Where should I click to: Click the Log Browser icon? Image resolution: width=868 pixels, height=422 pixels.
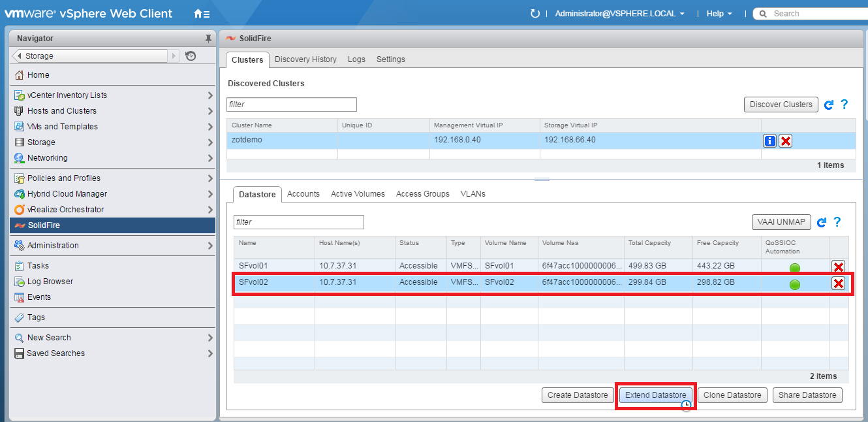[x=20, y=282]
